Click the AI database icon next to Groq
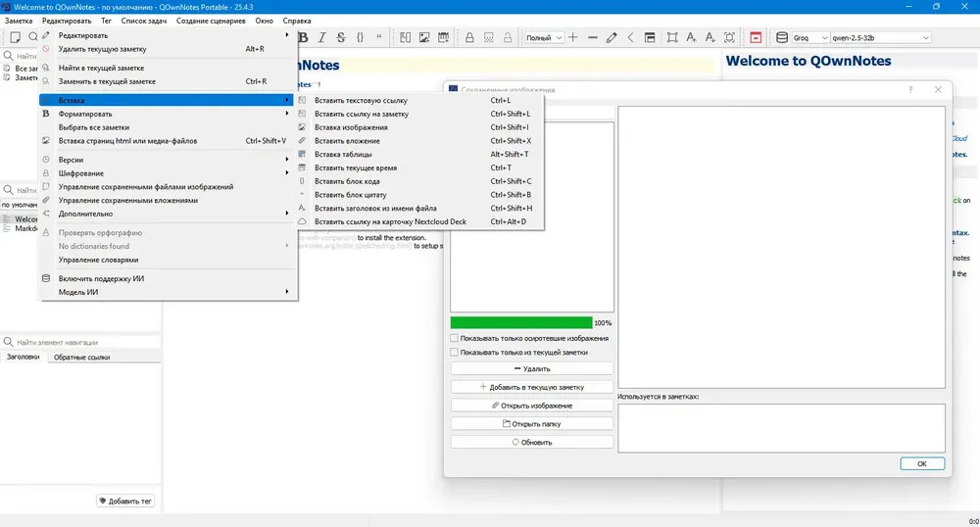The image size is (980, 527). click(x=782, y=37)
